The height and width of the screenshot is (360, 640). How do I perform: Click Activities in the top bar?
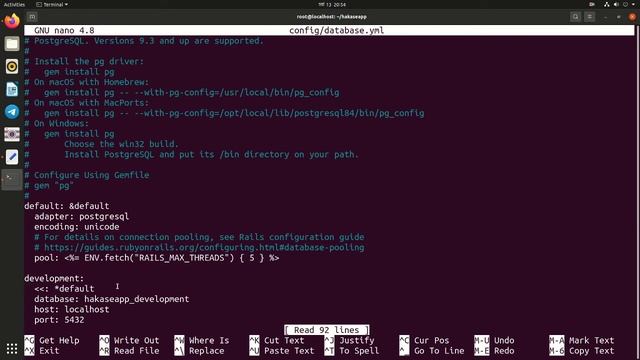pyautogui.click(x=14, y=4)
